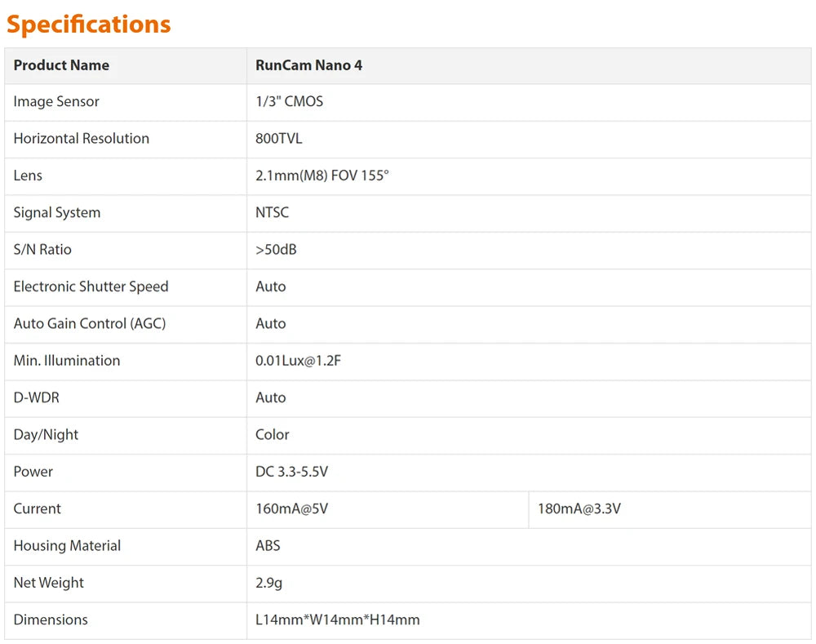The height and width of the screenshot is (644, 816).
Task: Click the orange Specifications heading
Action: click(89, 24)
